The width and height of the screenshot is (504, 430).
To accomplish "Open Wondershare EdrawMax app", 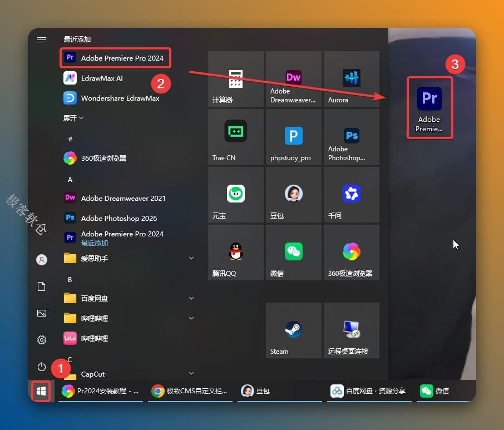I will pos(129,98).
